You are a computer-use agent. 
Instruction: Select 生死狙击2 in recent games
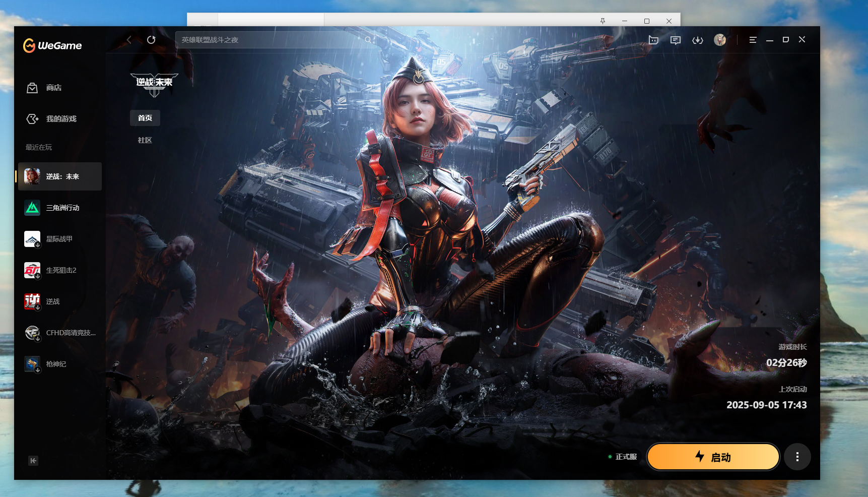pyautogui.click(x=60, y=270)
